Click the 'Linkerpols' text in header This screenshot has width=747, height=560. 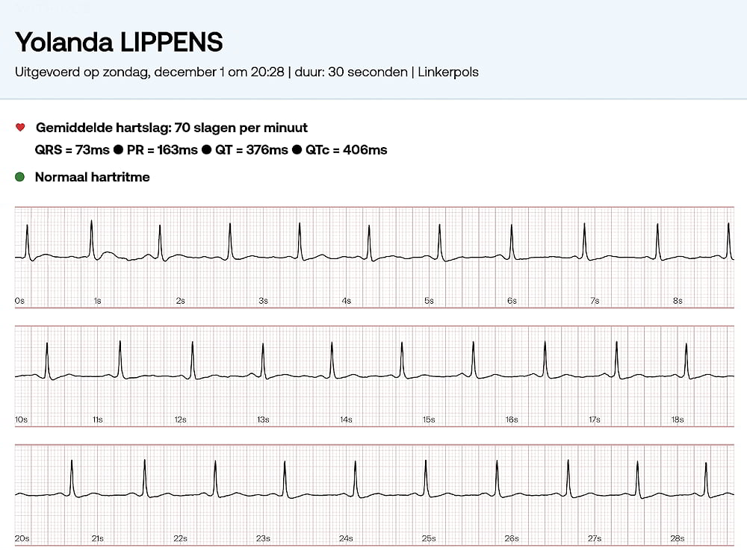coord(448,72)
